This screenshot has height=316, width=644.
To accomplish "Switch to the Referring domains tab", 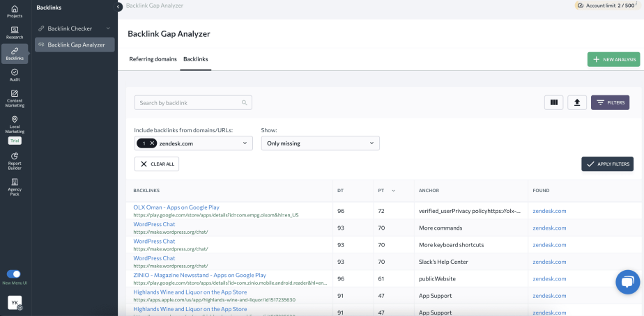I will (x=153, y=59).
